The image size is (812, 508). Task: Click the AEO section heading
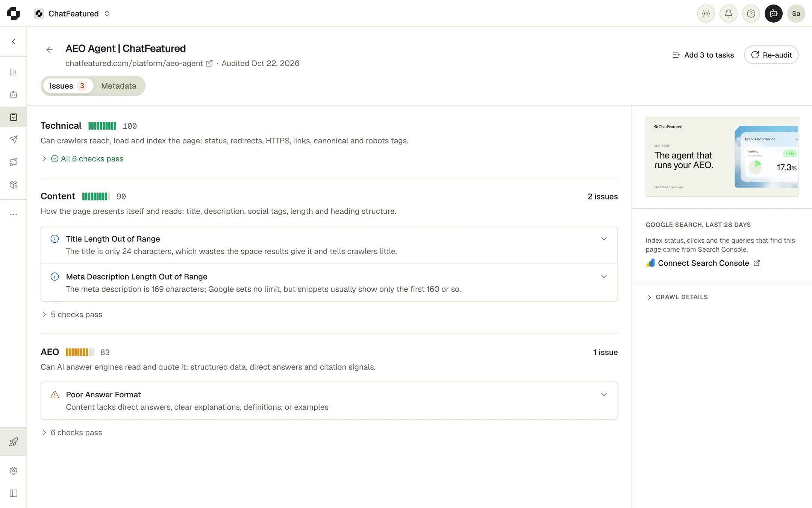pos(50,352)
